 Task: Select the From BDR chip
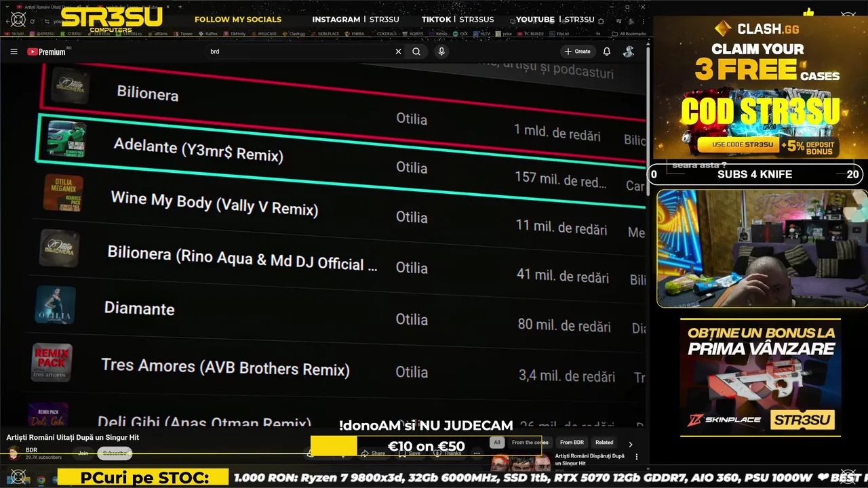point(572,443)
